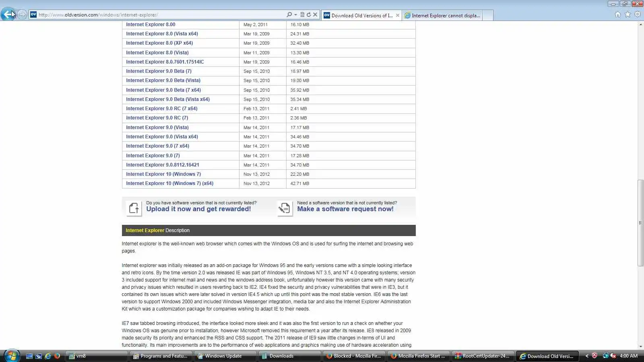The width and height of the screenshot is (644, 362).
Task: Open Internet Explorer 9.0 RC (7 x64) link
Action: pos(162,109)
